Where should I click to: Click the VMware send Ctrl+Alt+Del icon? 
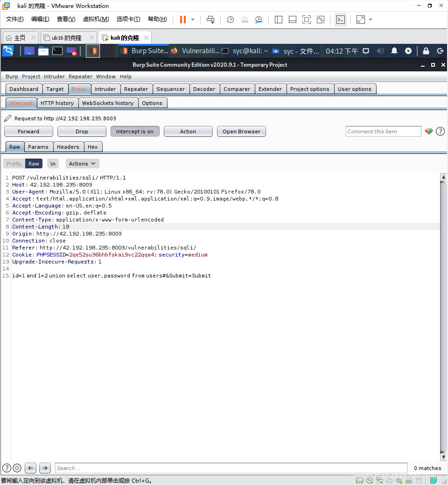[x=210, y=20]
